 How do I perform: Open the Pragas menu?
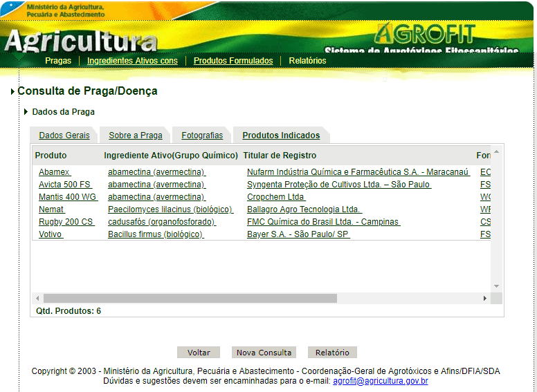point(58,61)
